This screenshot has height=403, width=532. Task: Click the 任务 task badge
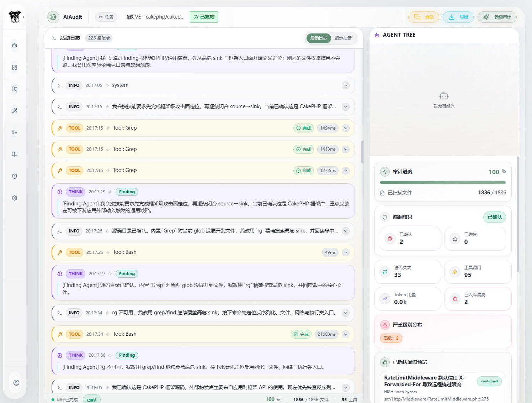point(106,17)
